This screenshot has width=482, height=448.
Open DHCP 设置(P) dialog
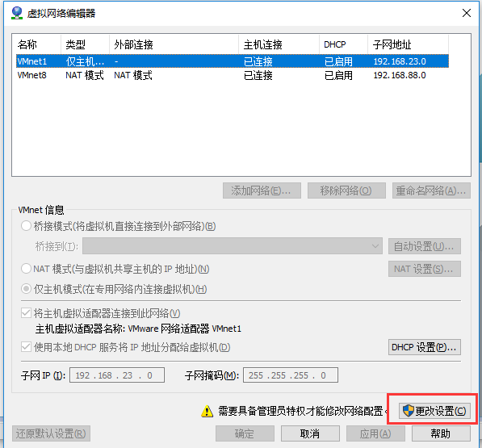(425, 347)
